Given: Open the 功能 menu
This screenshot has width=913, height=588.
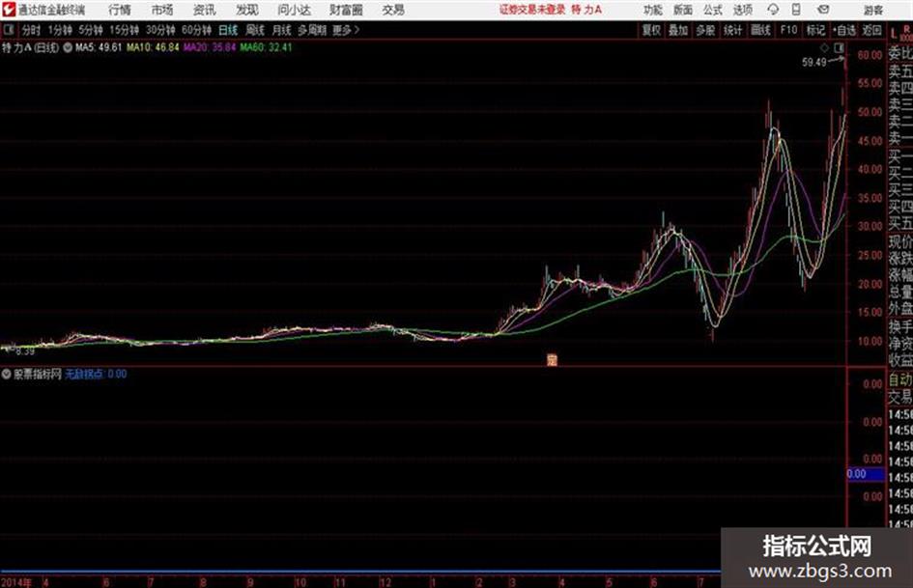Looking at the screenshot, I should (653, 10).
